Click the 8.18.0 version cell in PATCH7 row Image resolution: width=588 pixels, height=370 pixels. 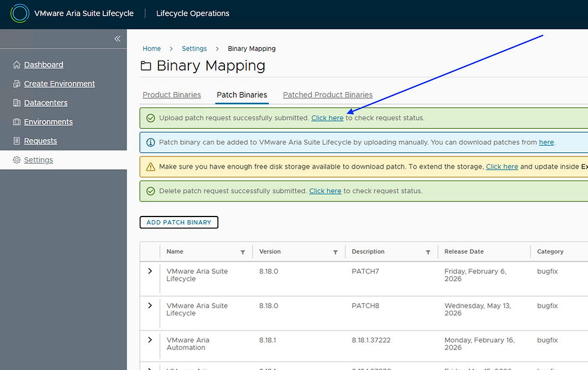tap(269, 272)
